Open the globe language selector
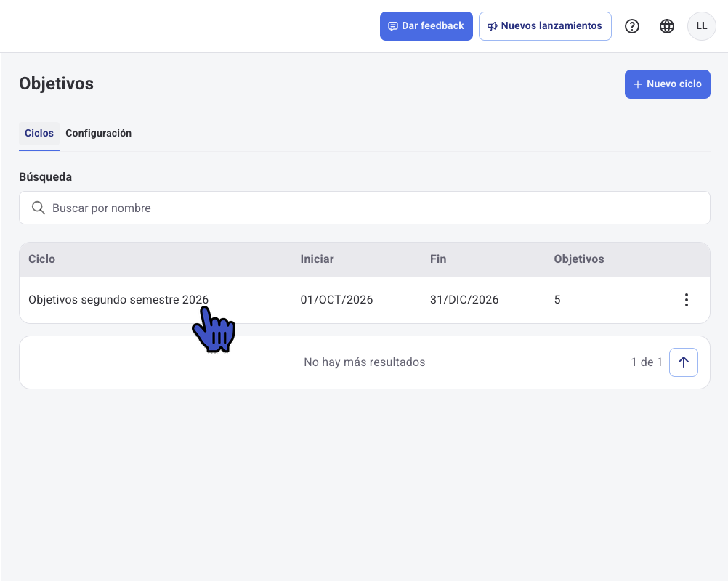 667,26
